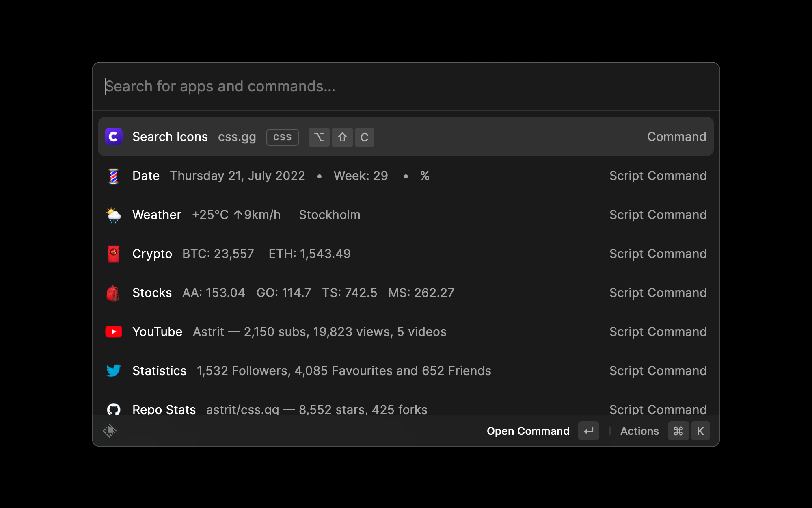Click the K shortcut key badge

click(x=700, y=431)
